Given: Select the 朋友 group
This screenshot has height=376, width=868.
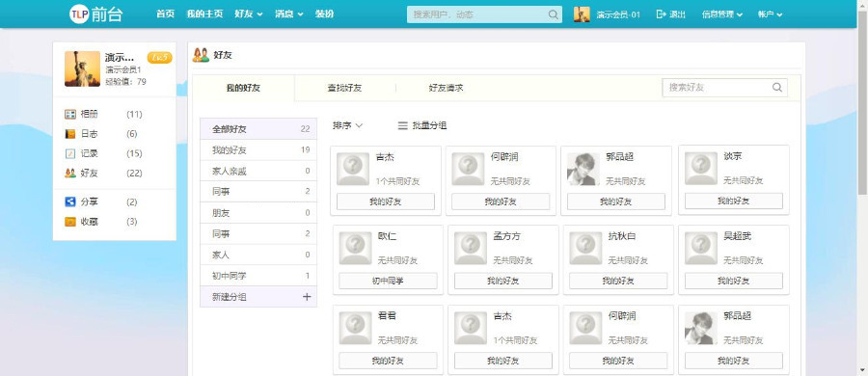Looking at the screenshot, I should coord(258,213).
